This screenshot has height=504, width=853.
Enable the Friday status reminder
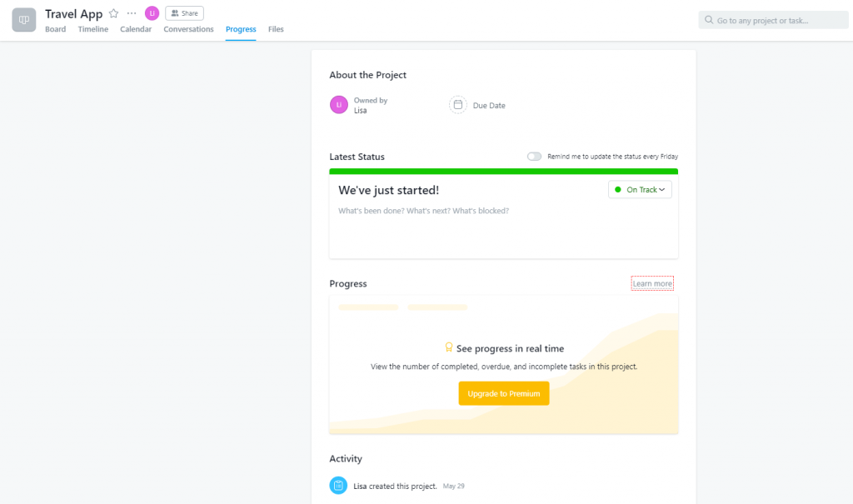pyautogui.click(x=533, y=156)
